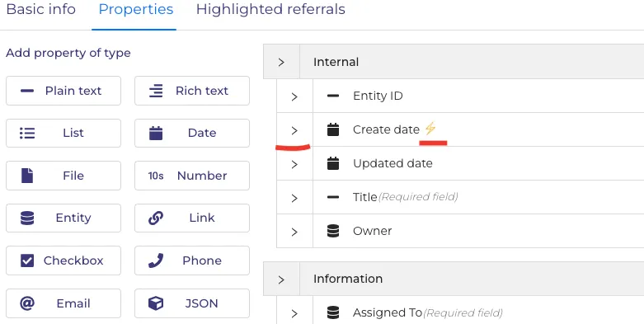Click the calendar icon on Create date row

tap(333, 129)
